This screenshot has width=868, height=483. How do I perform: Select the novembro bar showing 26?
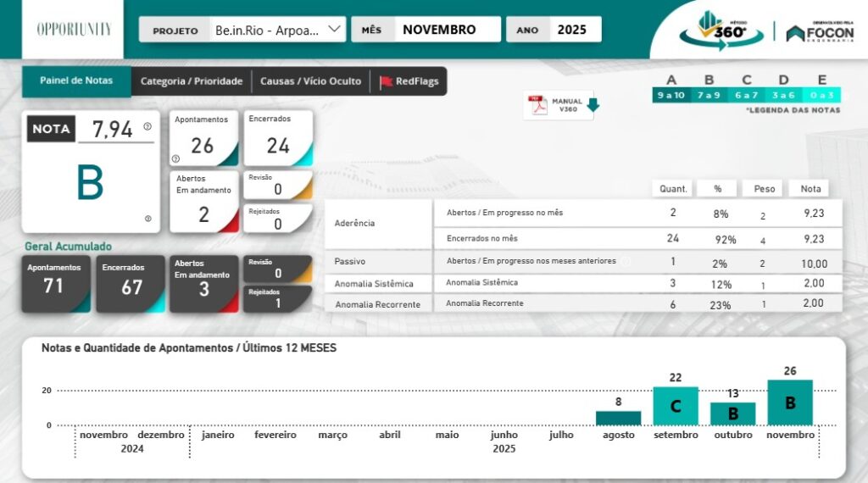pyautogui.click(x=790, y=402)
